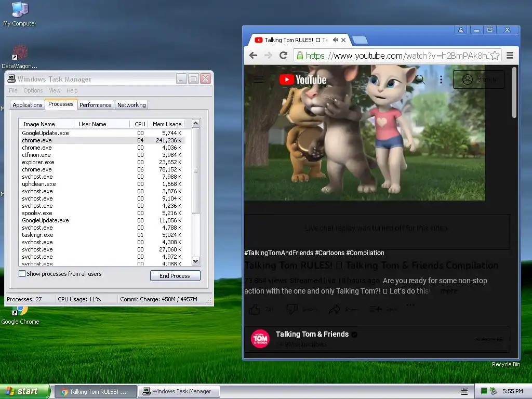Open Talking Tom & Friends channel avatar
Image resolution: width=532 pixels, height=399 pixels.
click(x=260, y=339)
